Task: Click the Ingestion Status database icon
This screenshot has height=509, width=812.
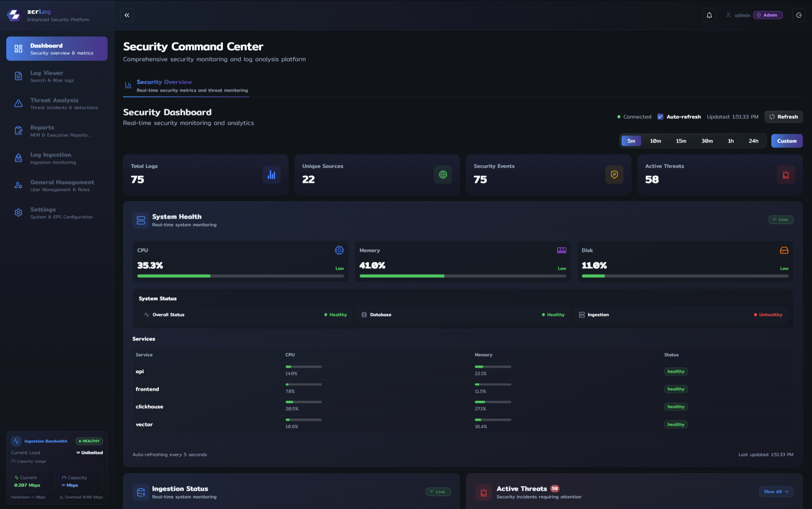Action: pos(141,493)
